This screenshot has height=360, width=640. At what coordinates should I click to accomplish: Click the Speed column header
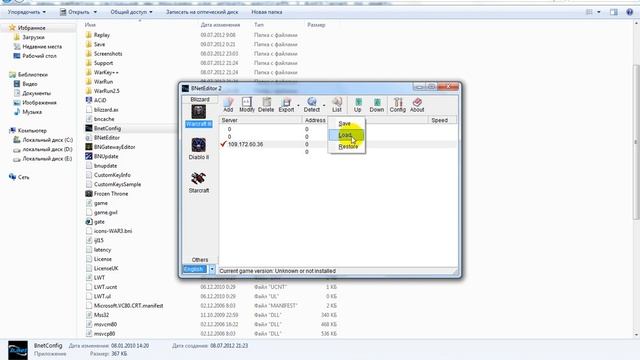pos(442,120)
